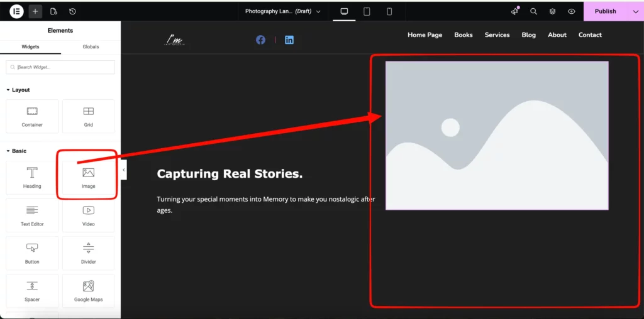
Task: Select the Divider widget
Action: point(88,253)
